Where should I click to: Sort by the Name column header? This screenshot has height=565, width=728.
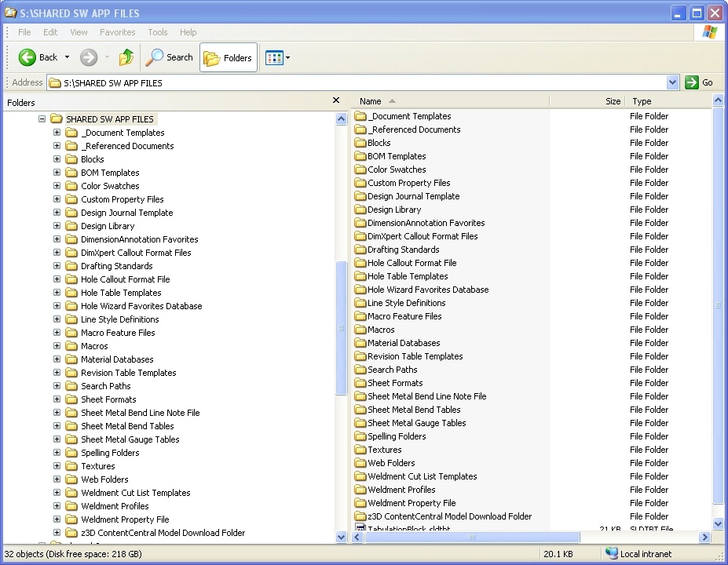(x=450, y=101)
